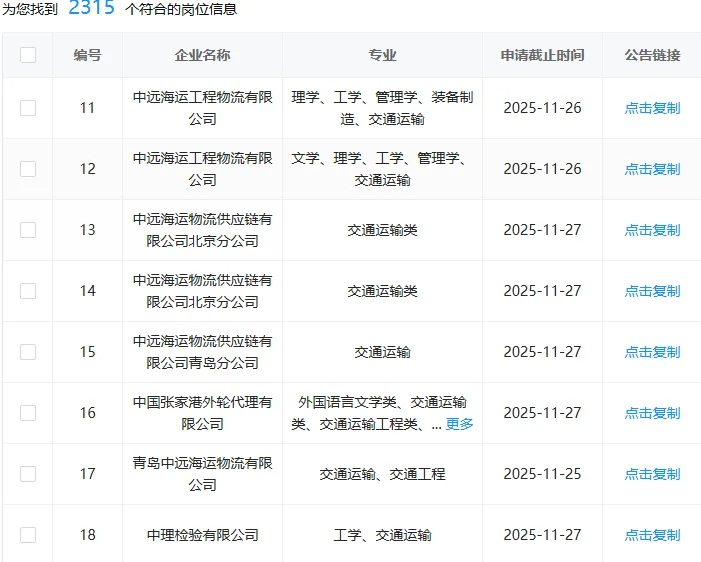This screenshot has width=701, height=562.
Task: Click 点击复制 in row 14
Action: click(652, 291)
